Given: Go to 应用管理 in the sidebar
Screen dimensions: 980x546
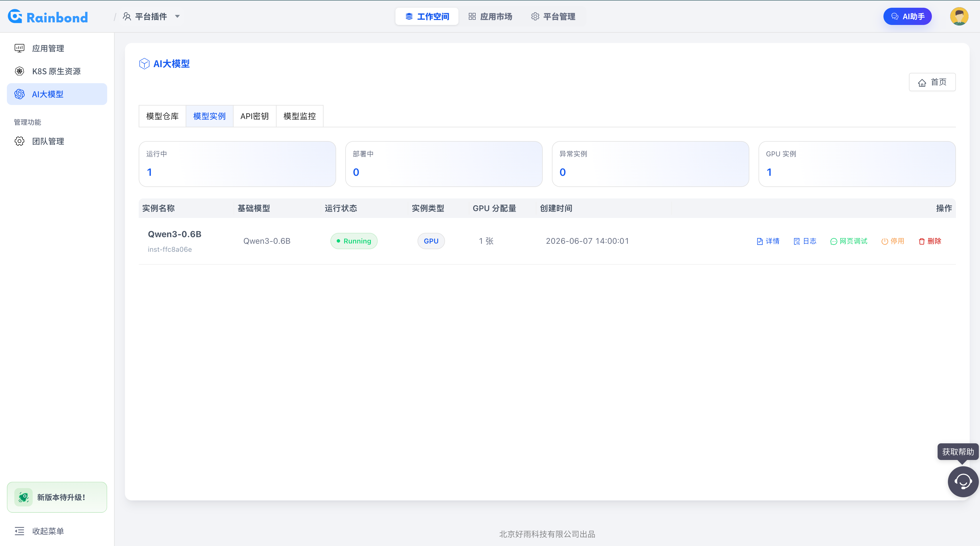Looking at the screenshot, I should (57, 48).
